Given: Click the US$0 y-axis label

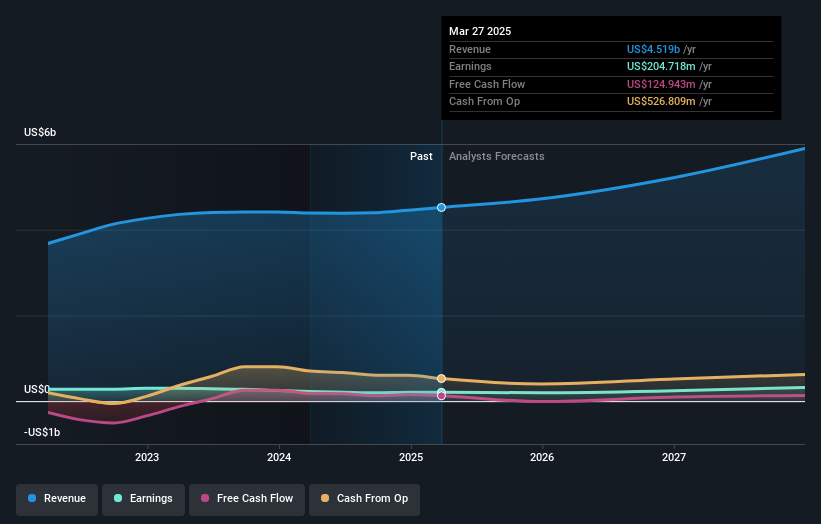Looking at the screenshot, I should tap(37, 389).
